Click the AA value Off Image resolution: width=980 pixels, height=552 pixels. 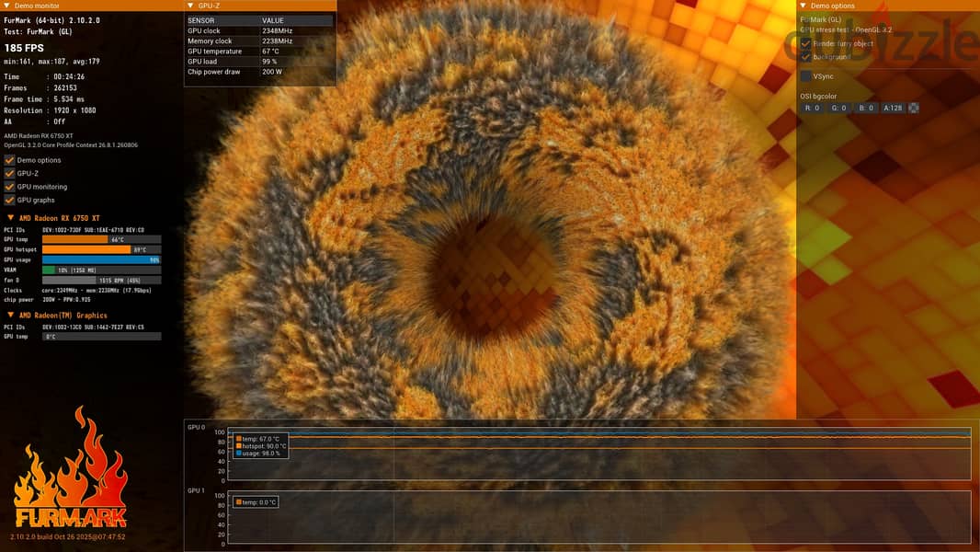(x=60, y=122)
